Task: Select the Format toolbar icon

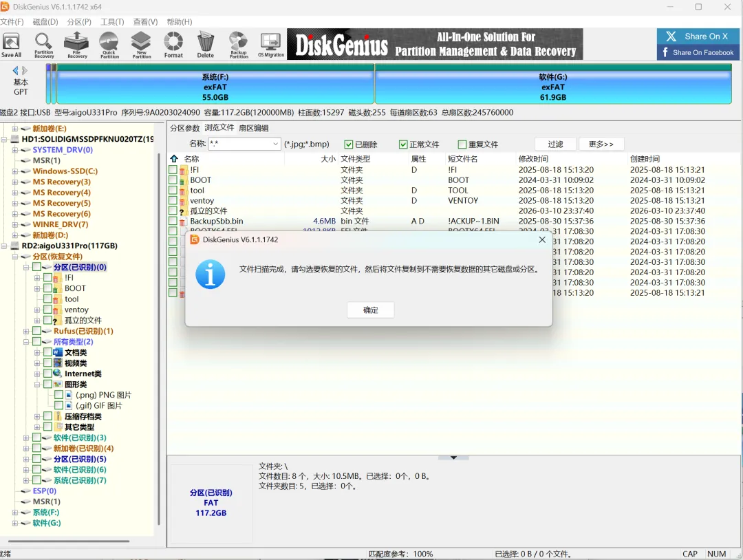Action: coord(173,45)
